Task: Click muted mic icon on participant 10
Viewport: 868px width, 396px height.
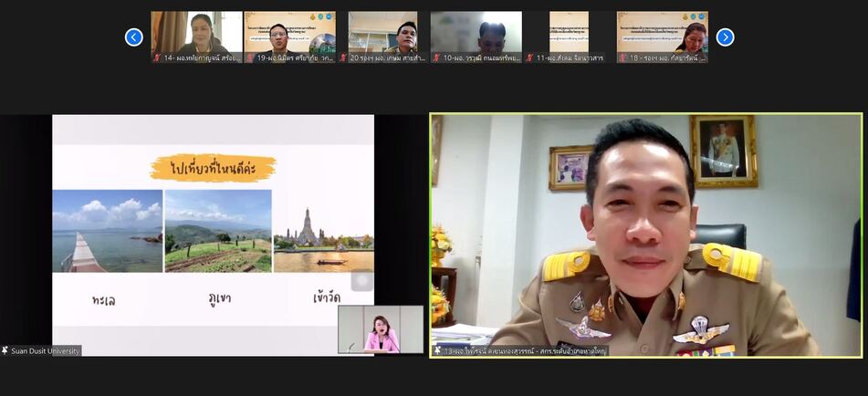Action: point(436,57)
